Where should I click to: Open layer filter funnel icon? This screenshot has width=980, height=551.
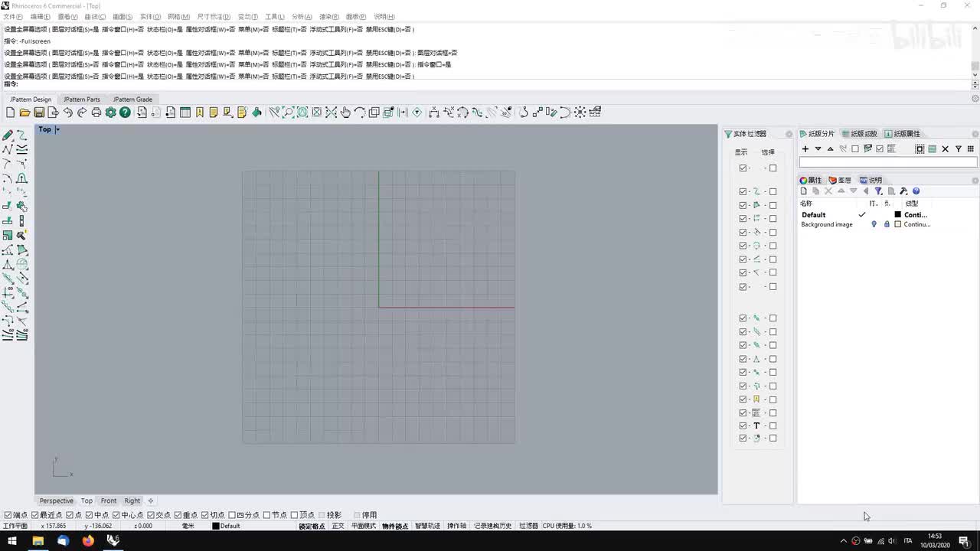click(x=878, y=191)
